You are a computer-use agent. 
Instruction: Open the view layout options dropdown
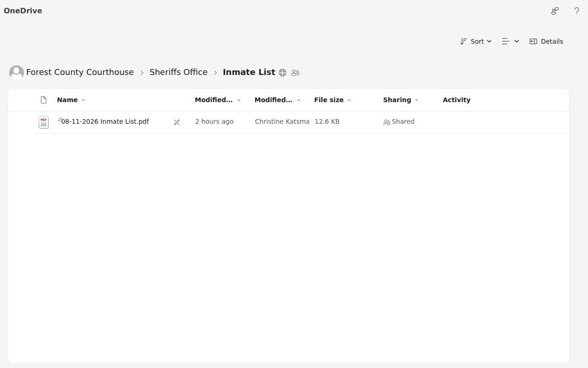pos(510,41)
